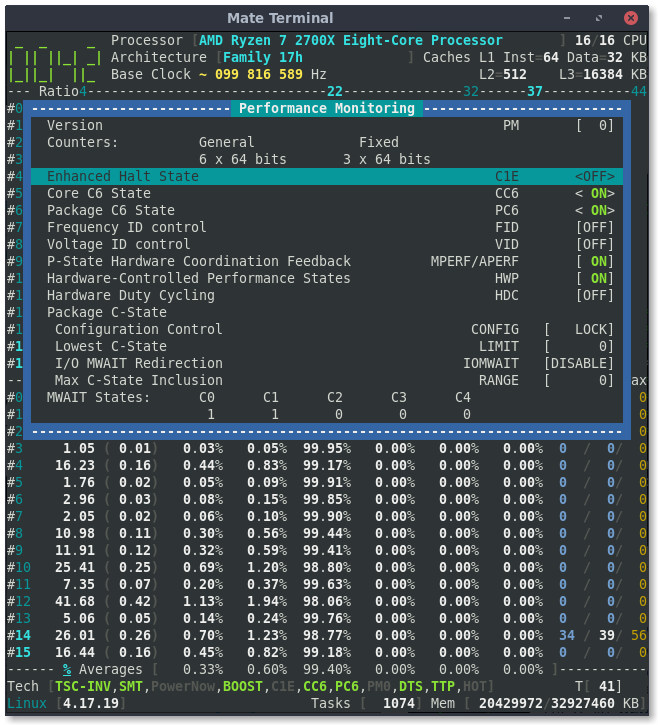This screenshot has width=658, height=725.
Task: Click Max C-State Inclusion RANGE value
Action: coord(579,381)
